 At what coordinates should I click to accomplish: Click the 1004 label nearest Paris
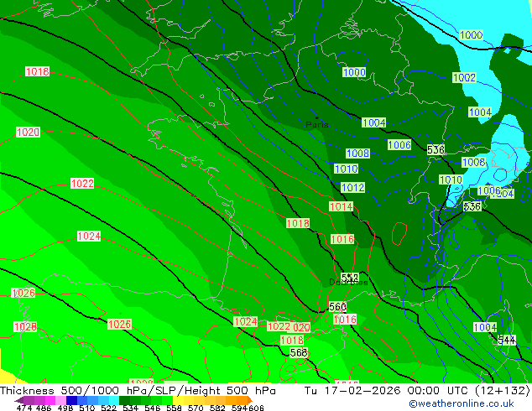coord(374,122)
